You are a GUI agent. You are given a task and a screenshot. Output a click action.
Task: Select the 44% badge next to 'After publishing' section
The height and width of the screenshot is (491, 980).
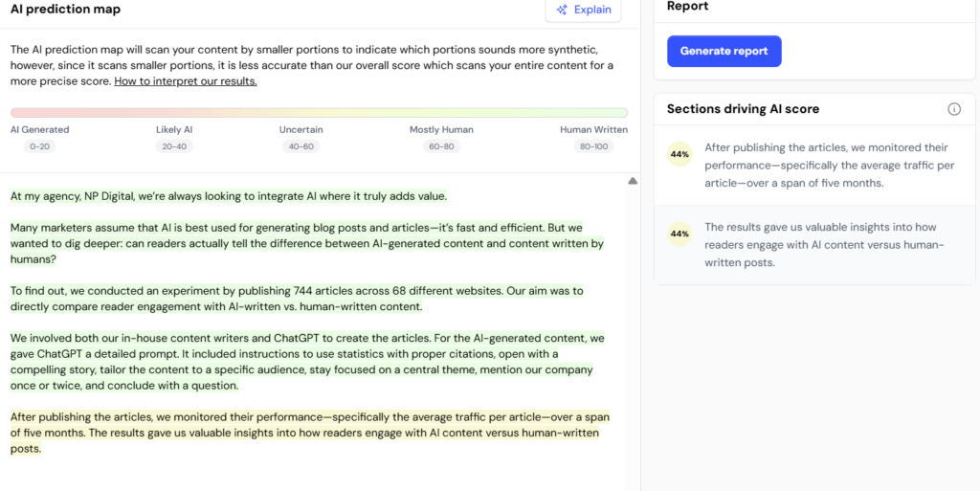[679, 154]
